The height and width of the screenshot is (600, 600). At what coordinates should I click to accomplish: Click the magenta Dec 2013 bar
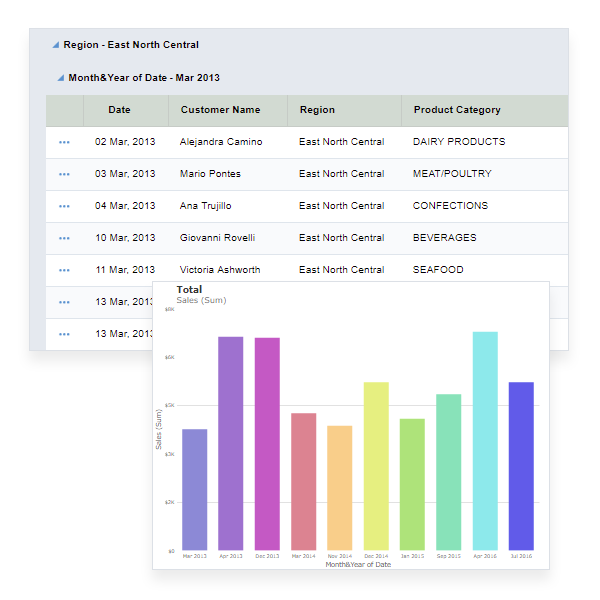267,444
